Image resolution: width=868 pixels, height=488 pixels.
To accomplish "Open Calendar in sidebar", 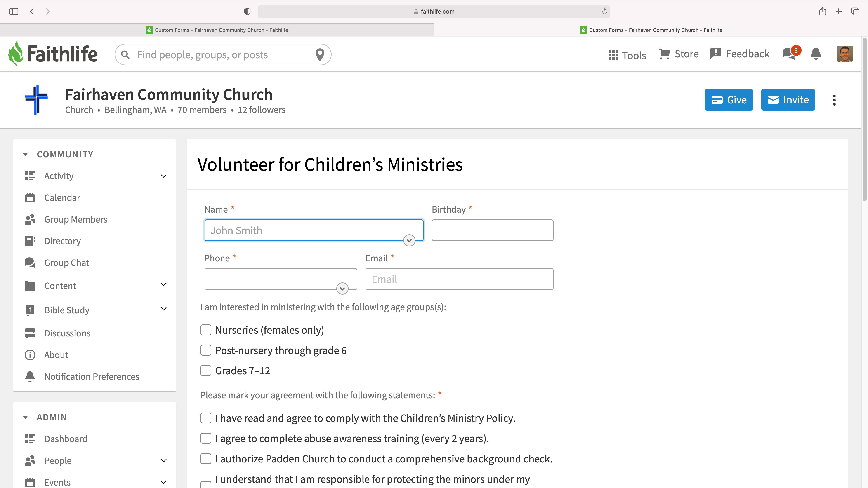I will click(x=62, y=198).
